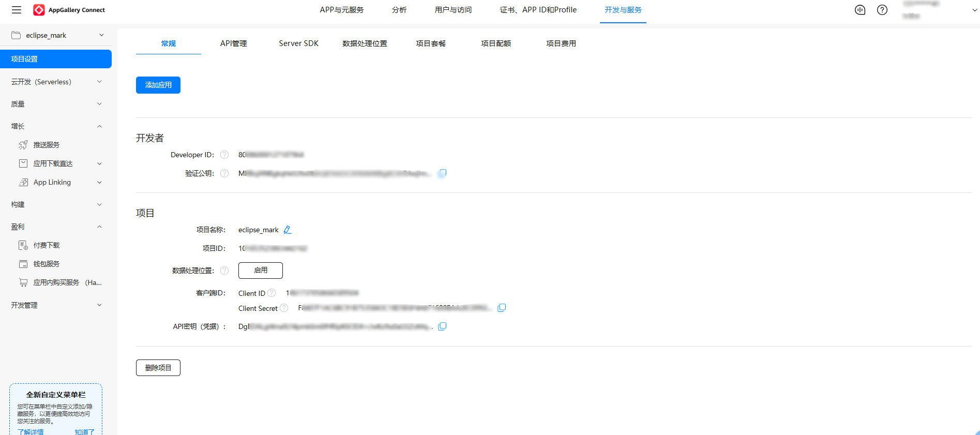Viewport: 980px width, 435px height.
Task: Click the AppGallery Connect logo
Action: pyautogui.click(x=69, y=10)
